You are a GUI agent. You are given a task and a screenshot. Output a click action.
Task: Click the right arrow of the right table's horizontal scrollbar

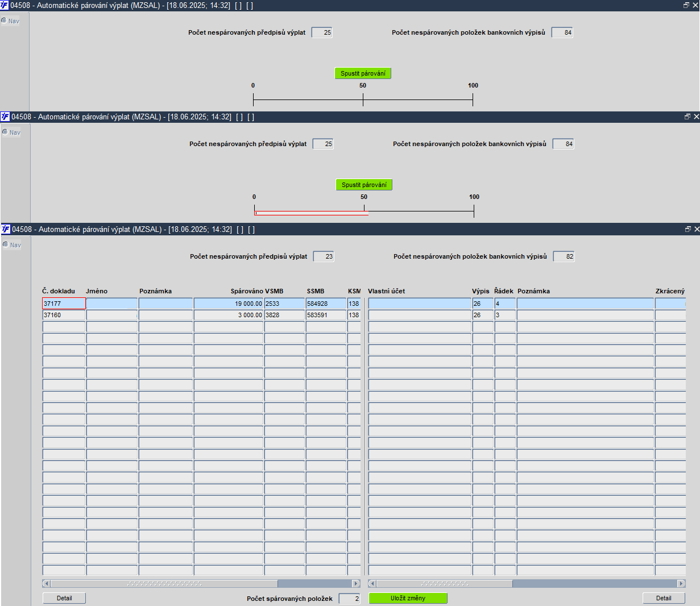tap(681, 583)
